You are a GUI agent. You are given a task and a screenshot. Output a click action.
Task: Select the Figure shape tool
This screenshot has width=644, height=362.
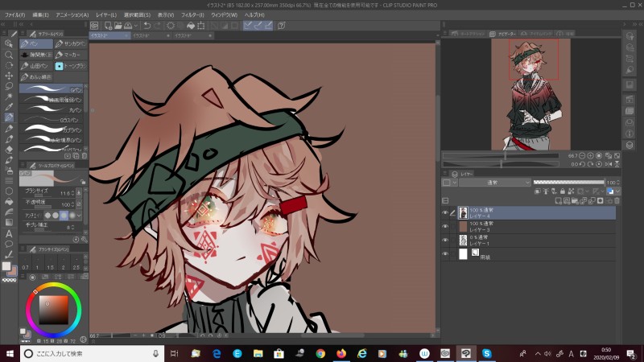tap(9, 191)
